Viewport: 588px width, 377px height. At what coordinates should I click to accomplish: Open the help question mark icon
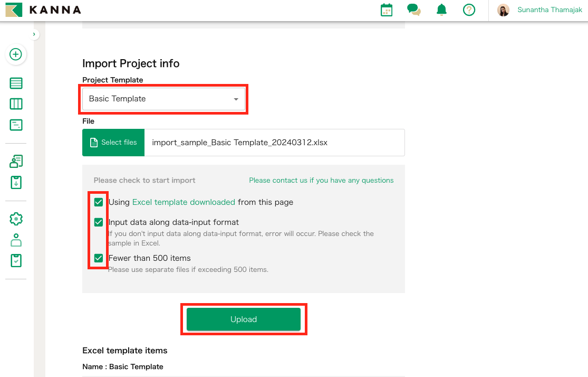coord(469,10)
